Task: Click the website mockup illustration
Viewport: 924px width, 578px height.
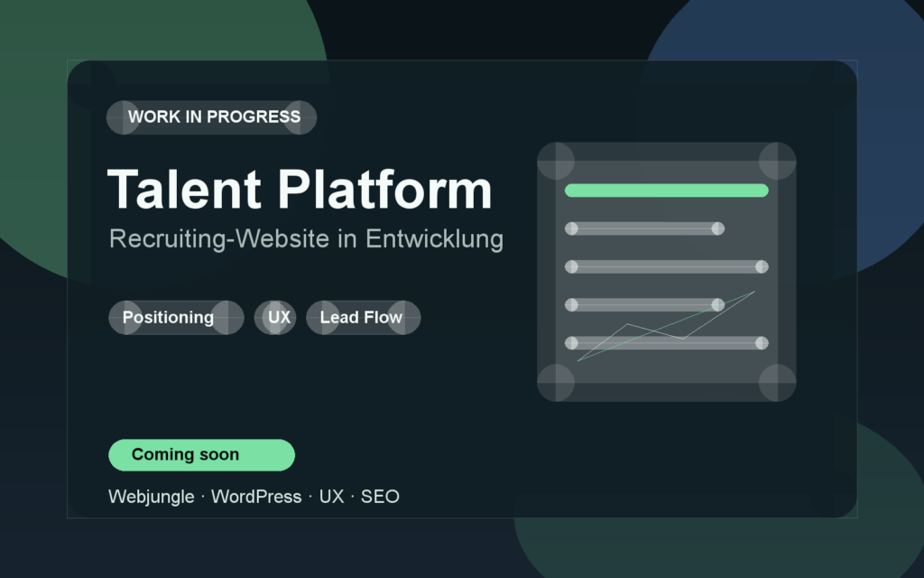Action: point(667,272)
